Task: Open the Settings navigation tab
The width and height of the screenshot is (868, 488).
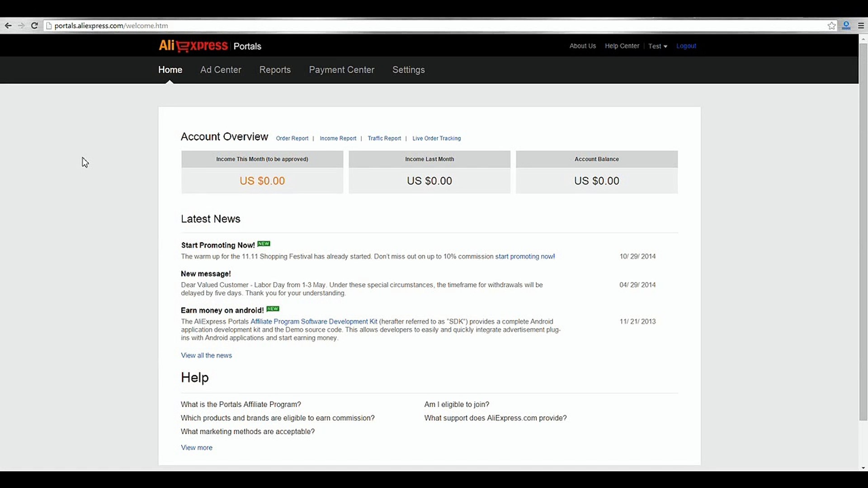Action: click(x=408, y=70)
